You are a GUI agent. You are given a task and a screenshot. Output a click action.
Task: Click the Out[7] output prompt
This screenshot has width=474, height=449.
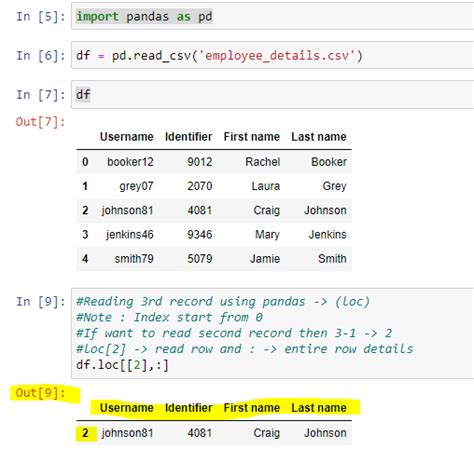(x=40, y=122)
